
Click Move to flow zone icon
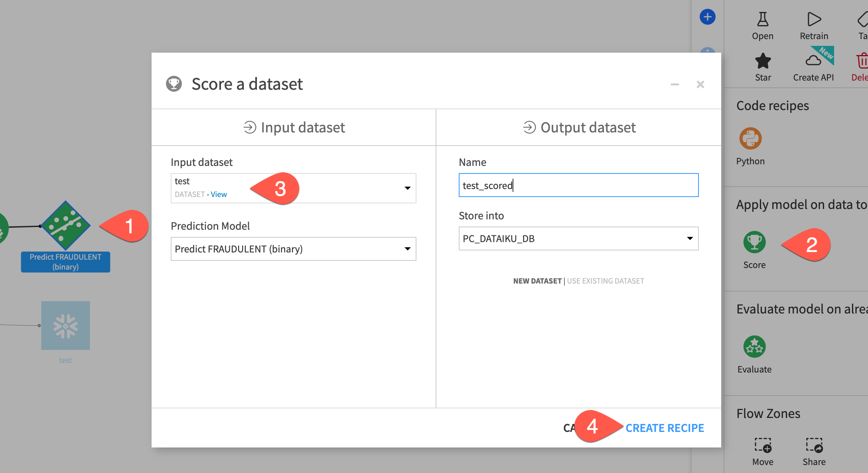tap(763, 445)
